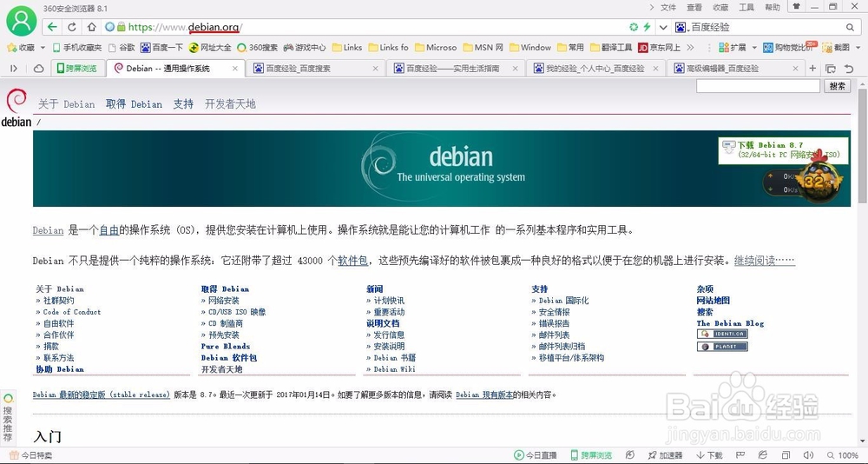This screenshot has width=868, height=464.
Task: Open the browser home page icon
Action: pyautogui.click(x=91, y=27)
